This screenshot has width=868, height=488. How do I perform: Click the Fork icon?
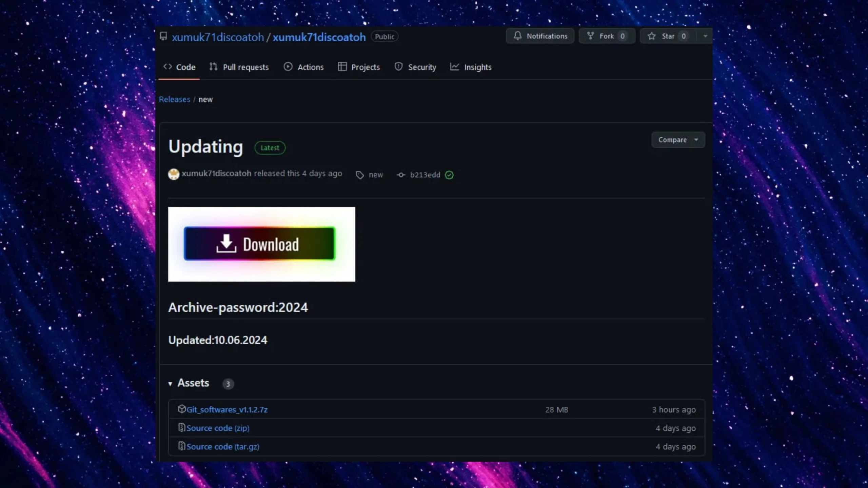point(590,36)
